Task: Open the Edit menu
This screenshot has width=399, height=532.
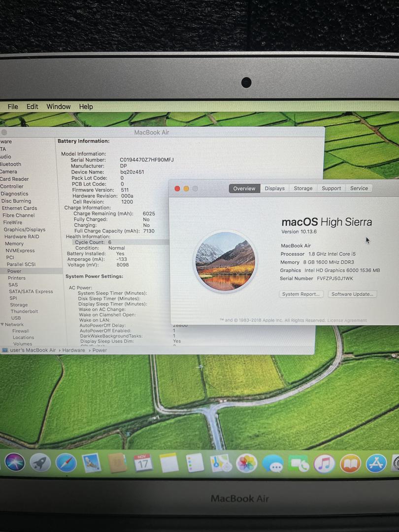Action: [x=32, y=106]
